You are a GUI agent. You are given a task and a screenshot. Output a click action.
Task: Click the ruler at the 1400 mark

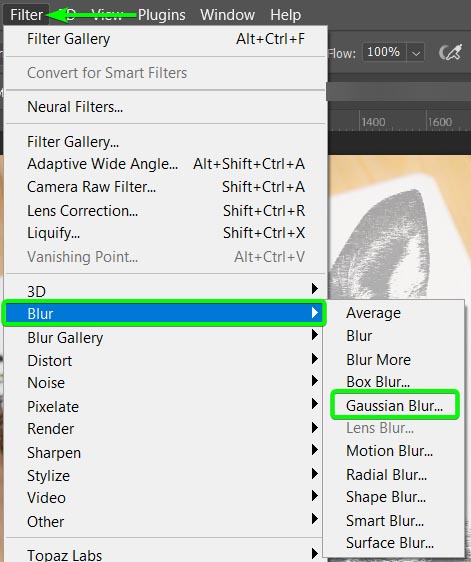373,122
